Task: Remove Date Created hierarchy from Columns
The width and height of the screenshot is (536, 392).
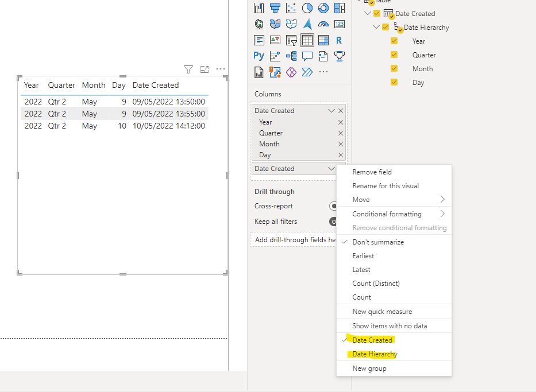Action: pos(341,111)
